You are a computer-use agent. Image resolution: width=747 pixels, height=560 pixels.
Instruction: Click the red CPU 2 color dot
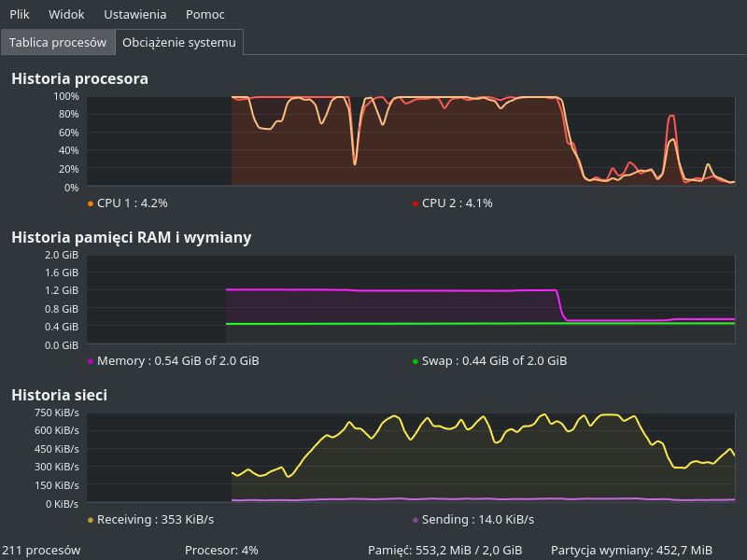coord(416,203)
